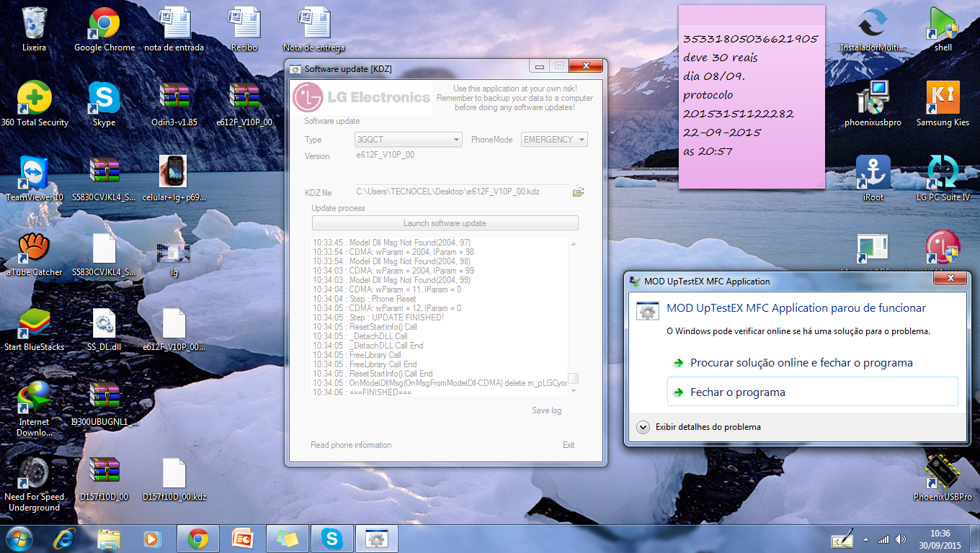Screen dimensions: 980x553
Task: Open the 360 Total Security shortcut
Action: click(35, 104)
